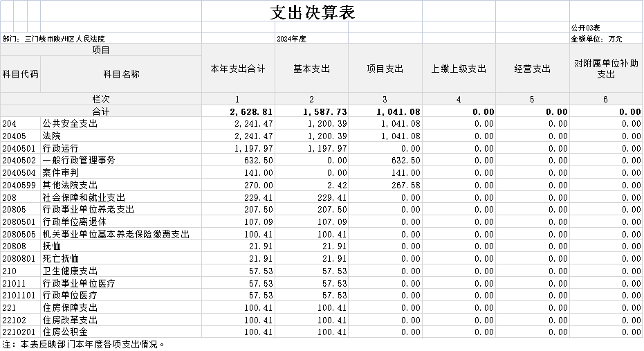
Task: Select the total basic expenditure 1,587.73
Action: [x=325, y=111]
